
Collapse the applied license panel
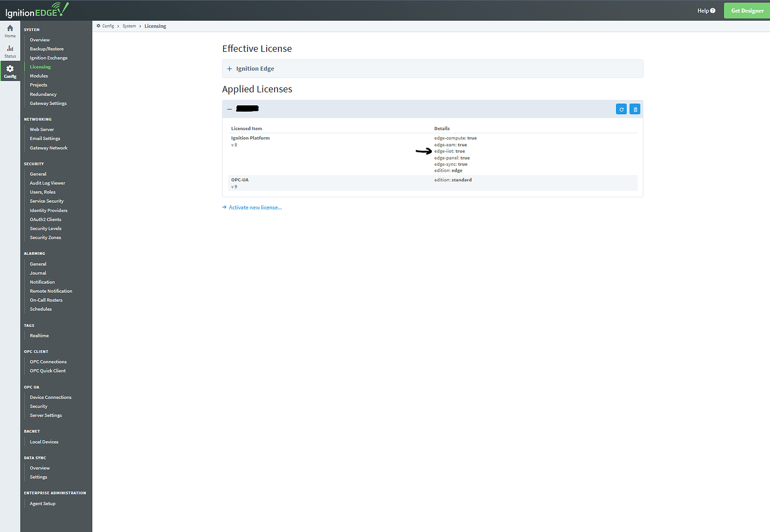click(x=229, y=109)
